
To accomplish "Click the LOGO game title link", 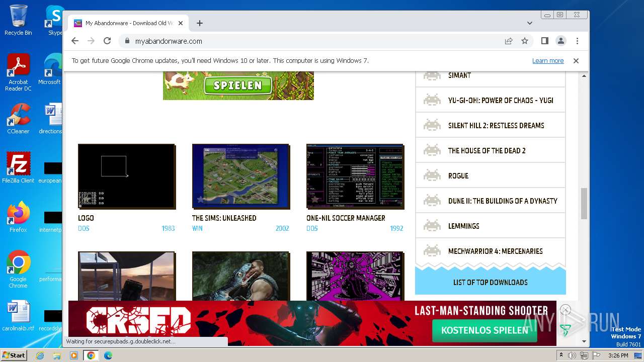I will pos(86,218).
